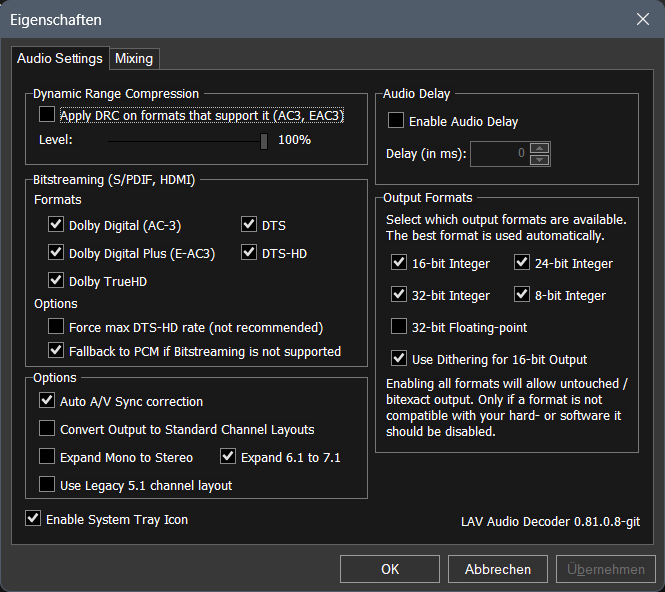The width and height of the screenshot is (665, 592).
Task: Uncheck Dolby Digital (AC-3) bitstreaming
Action: [56, 224]
